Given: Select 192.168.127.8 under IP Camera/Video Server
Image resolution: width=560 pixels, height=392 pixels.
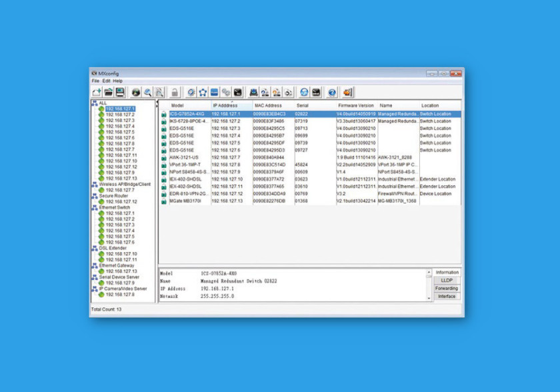Looking at the screenshot, I should (121, 295).
